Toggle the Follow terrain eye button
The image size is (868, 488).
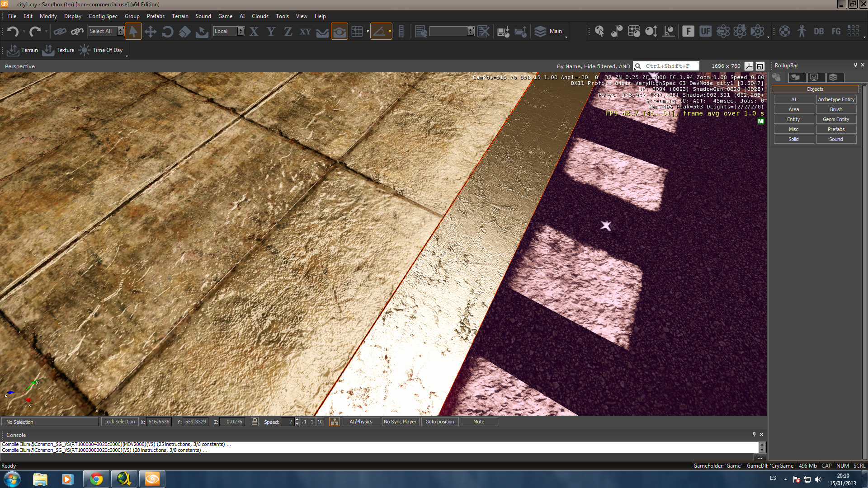point(339,32)
